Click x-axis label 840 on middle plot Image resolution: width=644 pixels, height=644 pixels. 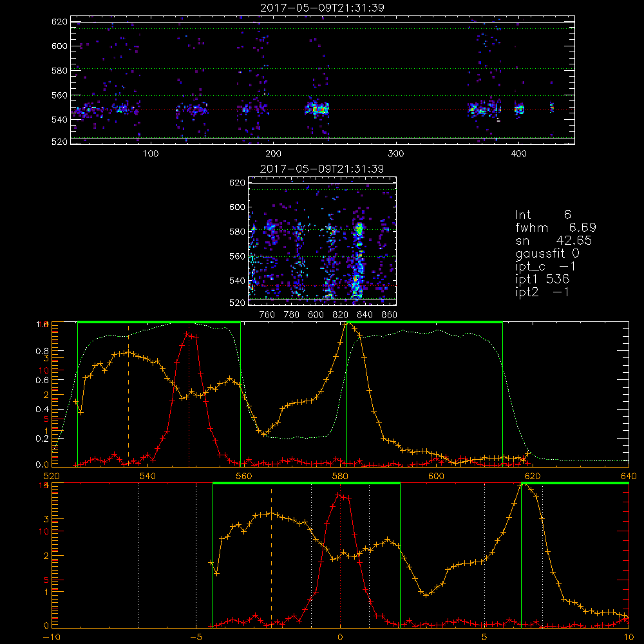pyautogui.click(x=365, y=315)
